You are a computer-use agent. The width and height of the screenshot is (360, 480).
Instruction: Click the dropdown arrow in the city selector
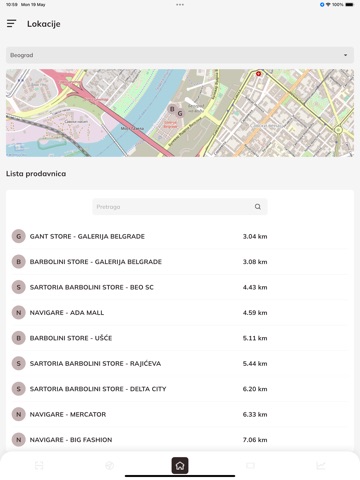[345, 55]
